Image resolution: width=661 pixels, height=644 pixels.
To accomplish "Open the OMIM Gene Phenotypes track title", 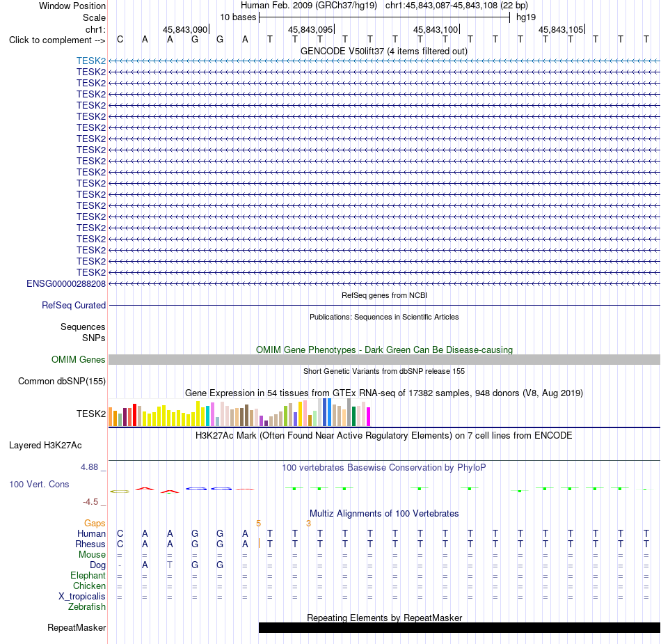I will point(385,350).
